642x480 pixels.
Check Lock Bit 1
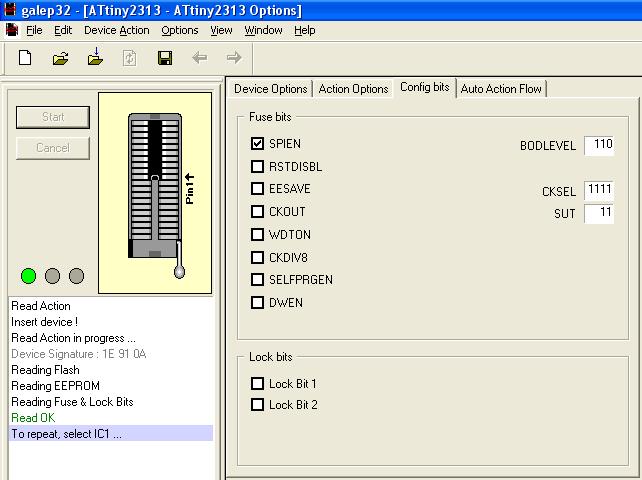258,384
